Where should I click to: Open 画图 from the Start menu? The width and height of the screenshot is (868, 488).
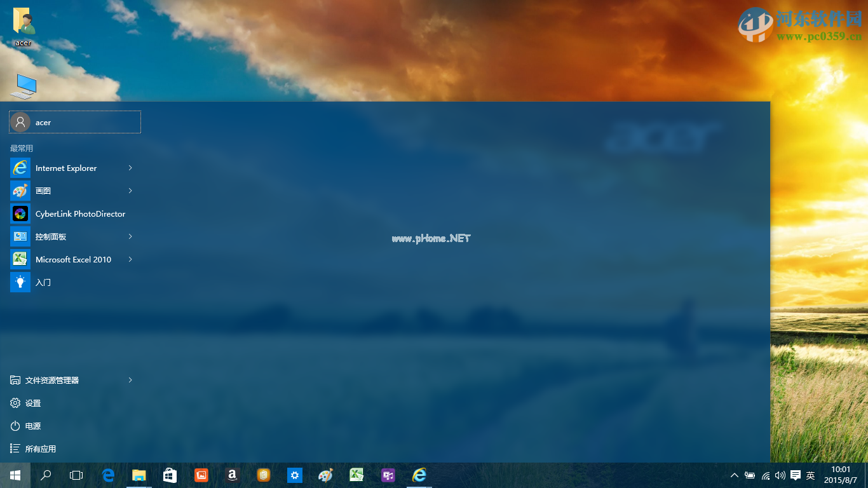coord(43,191)
